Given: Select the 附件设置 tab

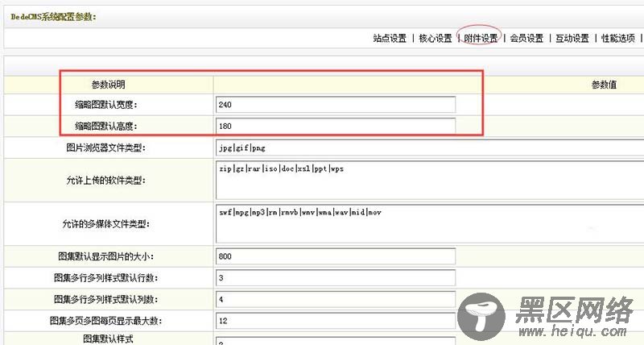Looking at the screenshot, I should click(x=481, y=38).
